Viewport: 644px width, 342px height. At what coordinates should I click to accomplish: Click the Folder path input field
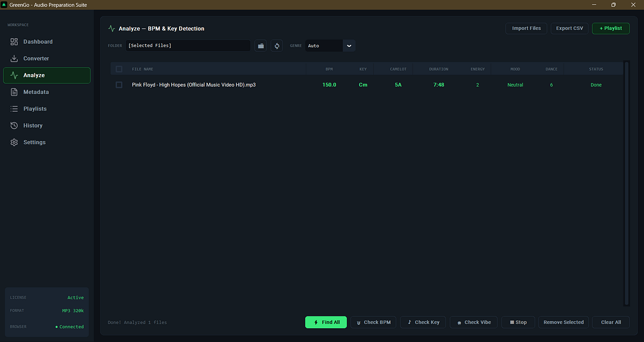pos(188,46)
